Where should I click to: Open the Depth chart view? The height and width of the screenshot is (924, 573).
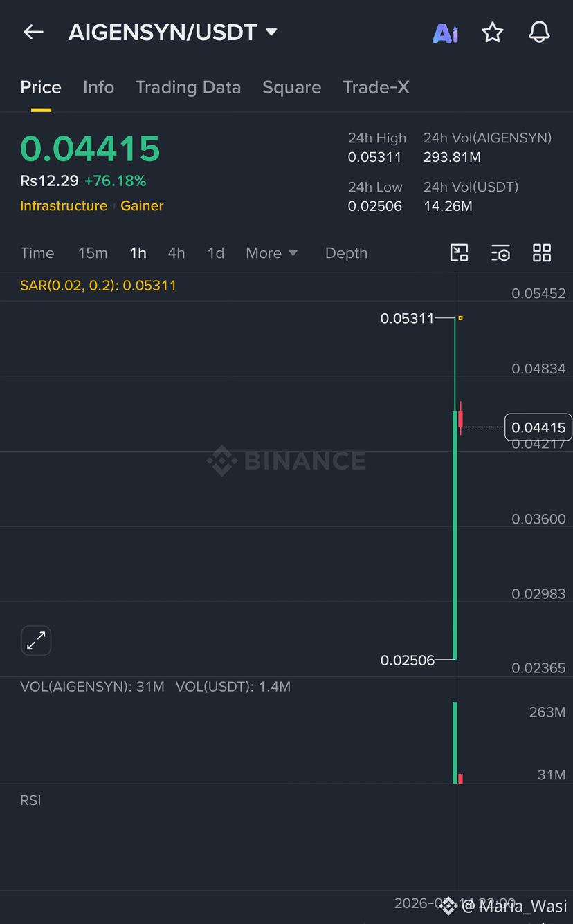point(346,253)
